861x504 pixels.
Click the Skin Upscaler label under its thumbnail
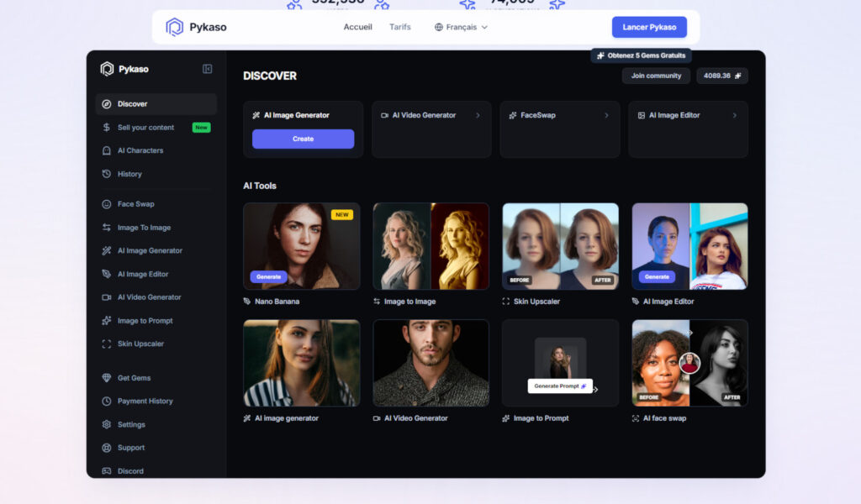click(536, 302)
